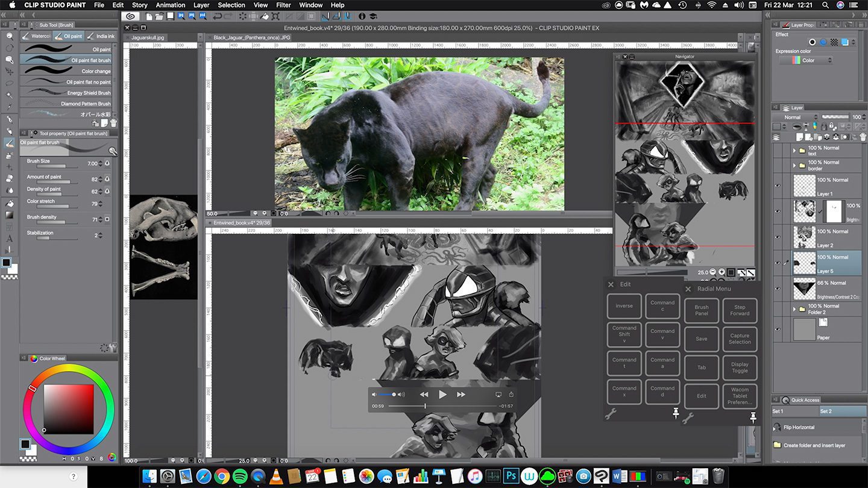Switch to the Watercolor brush tab
The image size is (868, 488).
click(36, 36)
